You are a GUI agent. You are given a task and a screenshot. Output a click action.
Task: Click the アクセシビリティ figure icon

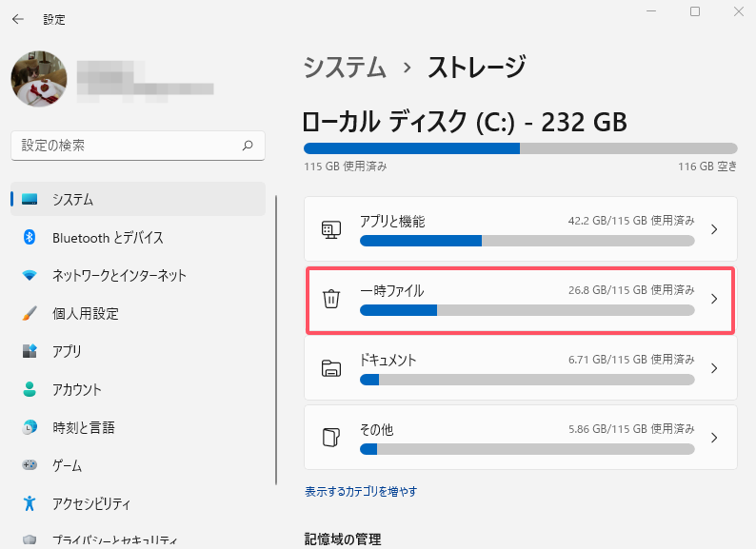(30, 503)
